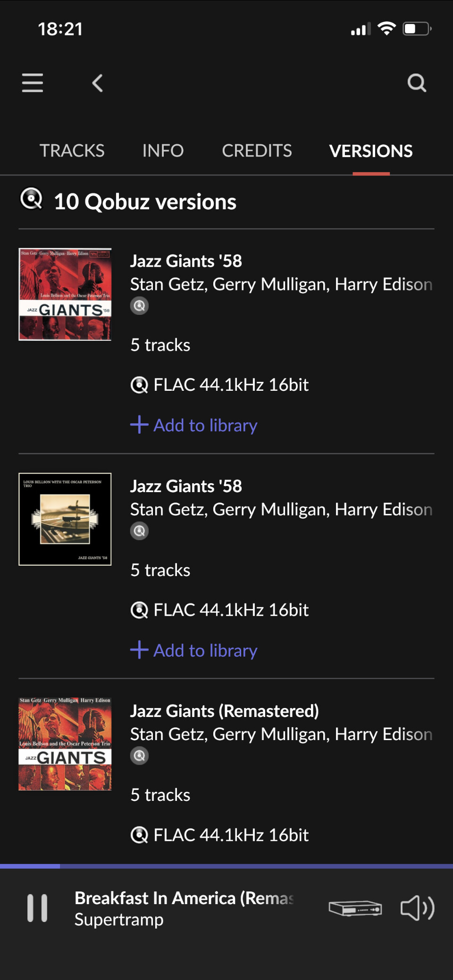The image size is (453, 980).
Task: Open the red Jazz Giants '58 cover
Action: [65, 294]
